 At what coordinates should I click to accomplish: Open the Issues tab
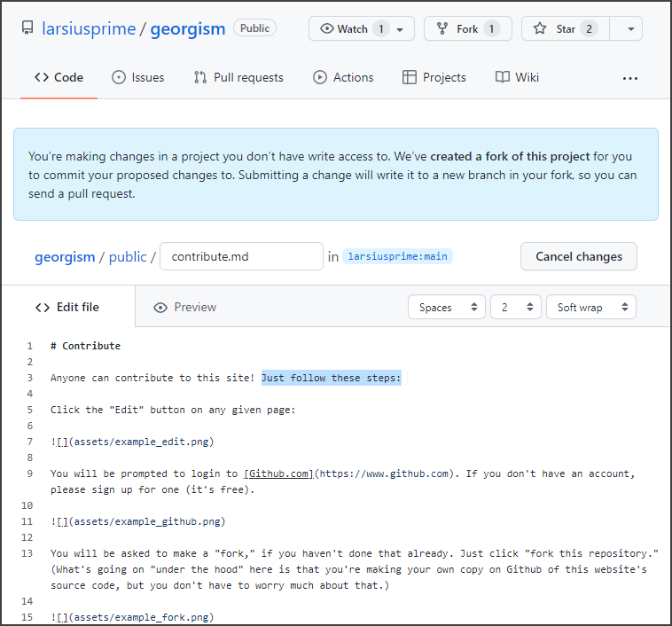[138, 78]
